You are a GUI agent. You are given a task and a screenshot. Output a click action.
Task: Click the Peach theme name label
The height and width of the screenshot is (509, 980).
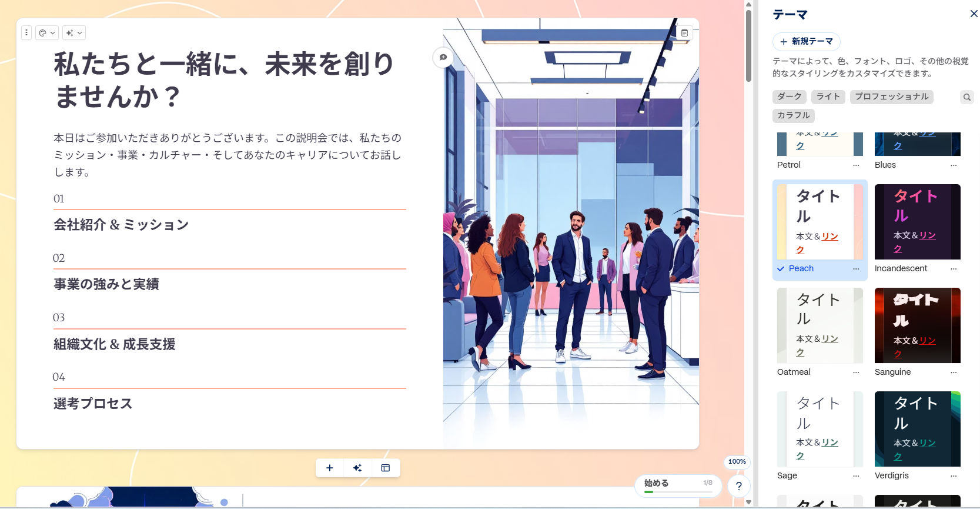[801, 268]
